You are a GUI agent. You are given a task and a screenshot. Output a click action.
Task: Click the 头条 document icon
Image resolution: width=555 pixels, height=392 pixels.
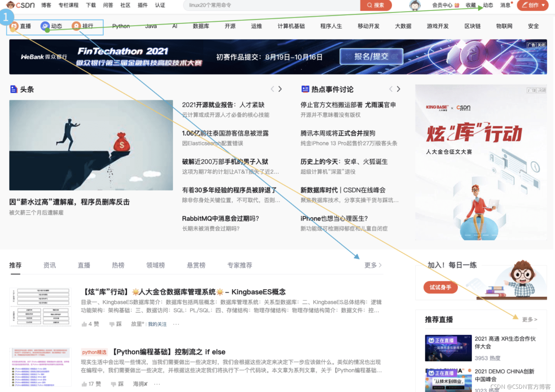pyautogui.click(x=14, y=89)
